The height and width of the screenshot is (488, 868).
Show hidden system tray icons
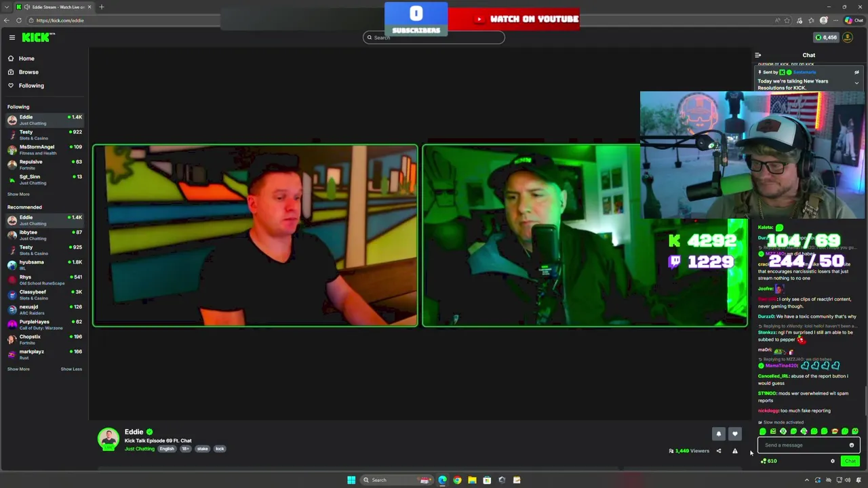(806, 480)
